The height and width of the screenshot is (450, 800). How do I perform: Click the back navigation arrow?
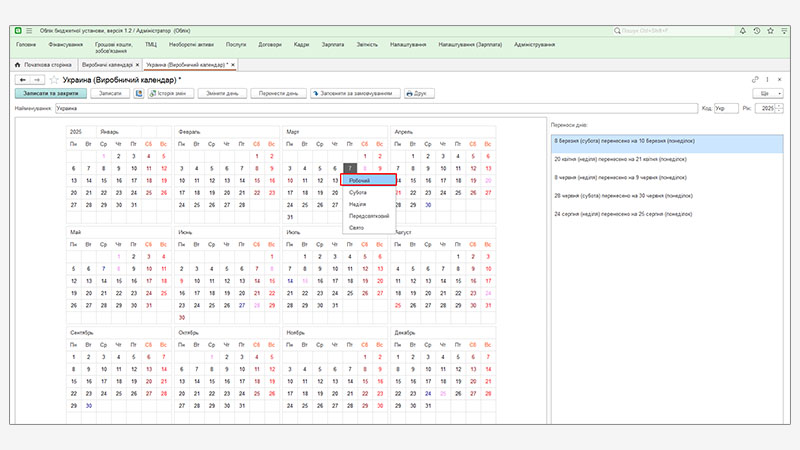tap(24, 78)
